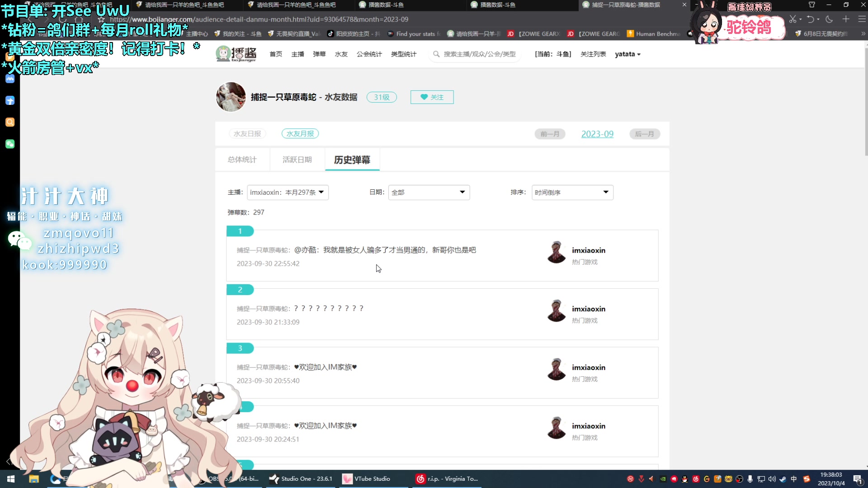Close the 捕捉一只草原毒蛇-播酱数据 browser tab
The image size is (868, 488).
coord(684,5)
